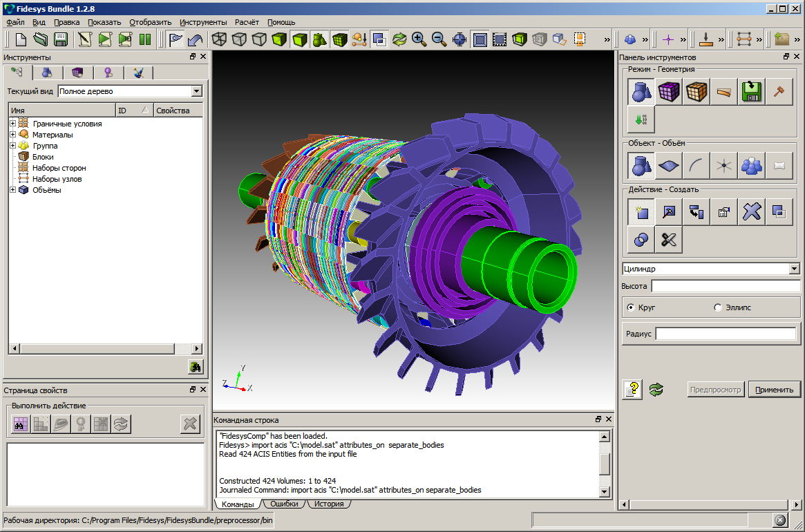Expand the Объёмы tree node
This screenshot has height=532, width=805.
(12, 190)
